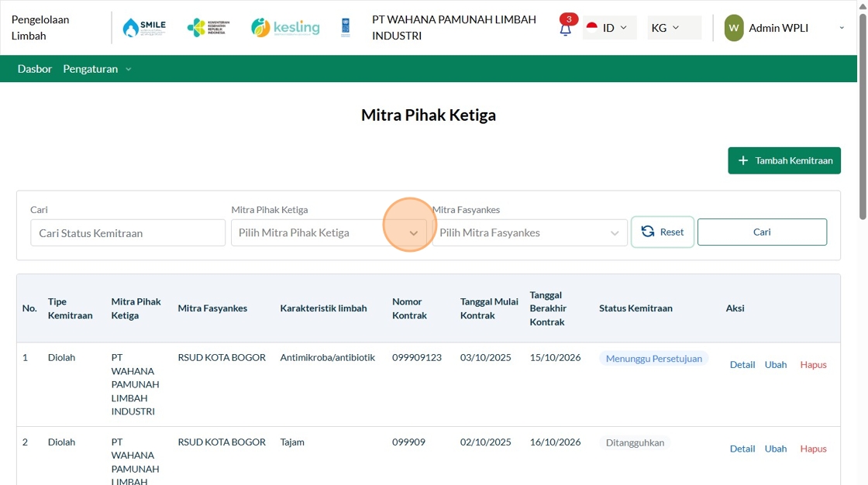Click the Ditangguhkan status badge

pyautogui.click(x=635, y=442)
